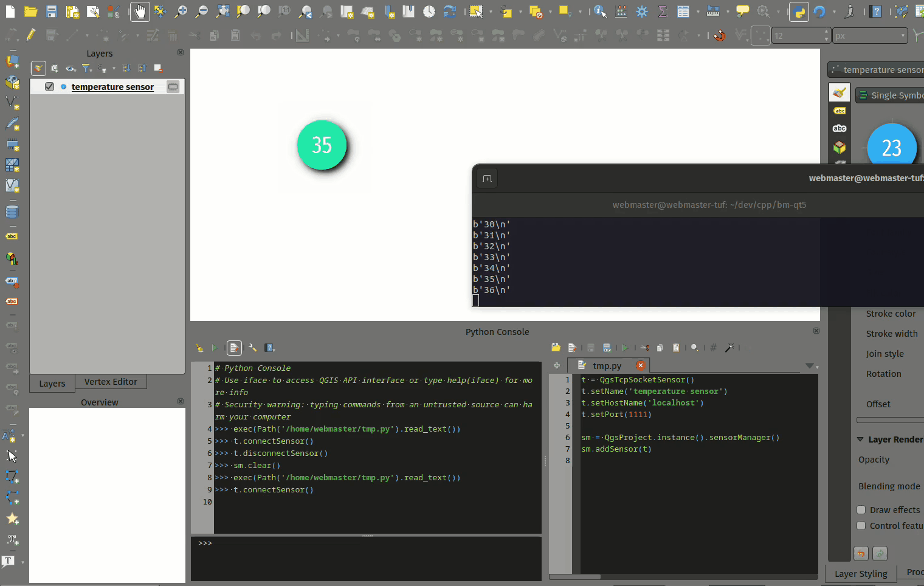The width and height of the screenshot is (924, 586).
Task: Save the project with the floppy icon
Action: (52, 12)
